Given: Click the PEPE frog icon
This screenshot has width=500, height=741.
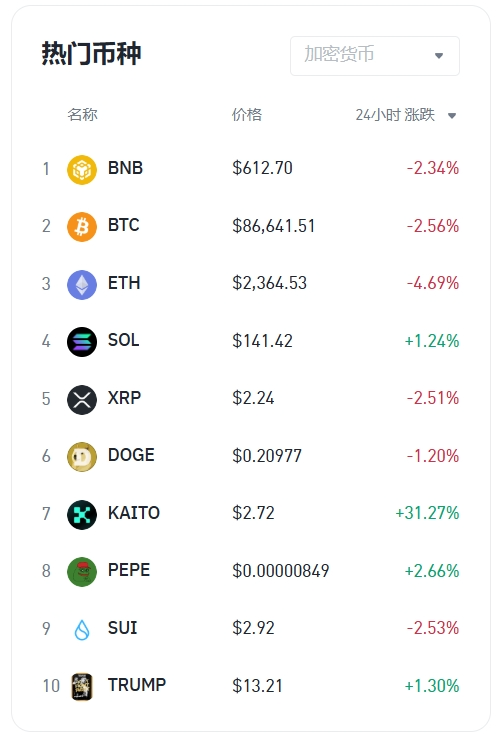Looking at the screenshot, I should click(82, 572).
